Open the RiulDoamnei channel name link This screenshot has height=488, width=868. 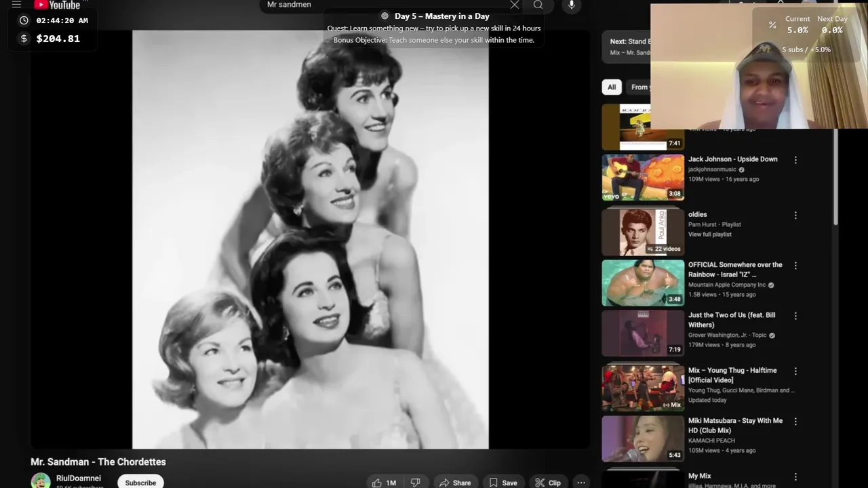79,478
